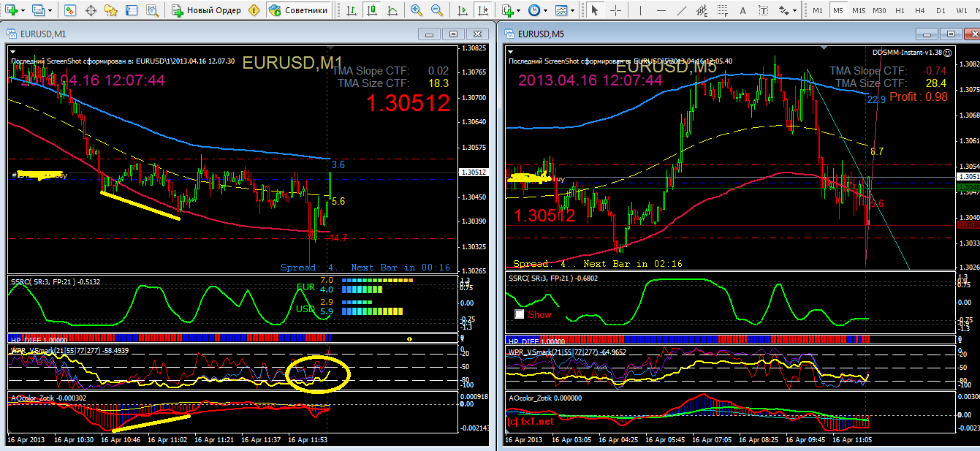Switch to H4 timeframe
This screenshot has width=980, height=451.
(919, 10)
